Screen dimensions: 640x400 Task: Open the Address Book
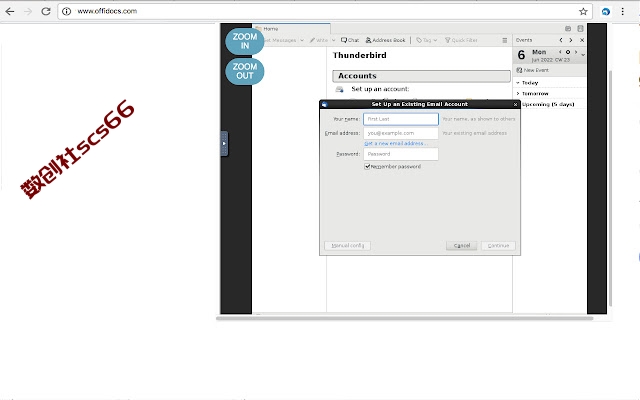coord(385,40)
